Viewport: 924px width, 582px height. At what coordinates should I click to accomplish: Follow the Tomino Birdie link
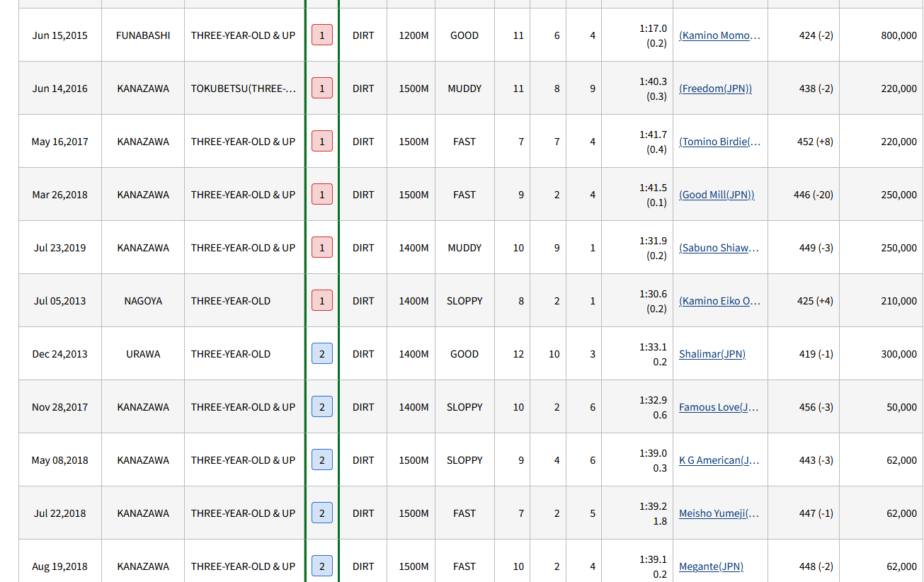(x=719, y=142)
